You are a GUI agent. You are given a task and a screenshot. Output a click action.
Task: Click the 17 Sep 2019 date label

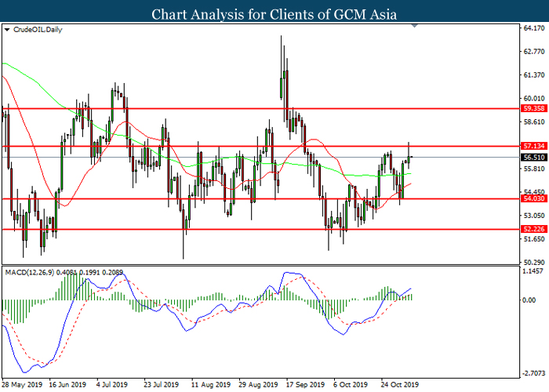(x=305, y=385)
